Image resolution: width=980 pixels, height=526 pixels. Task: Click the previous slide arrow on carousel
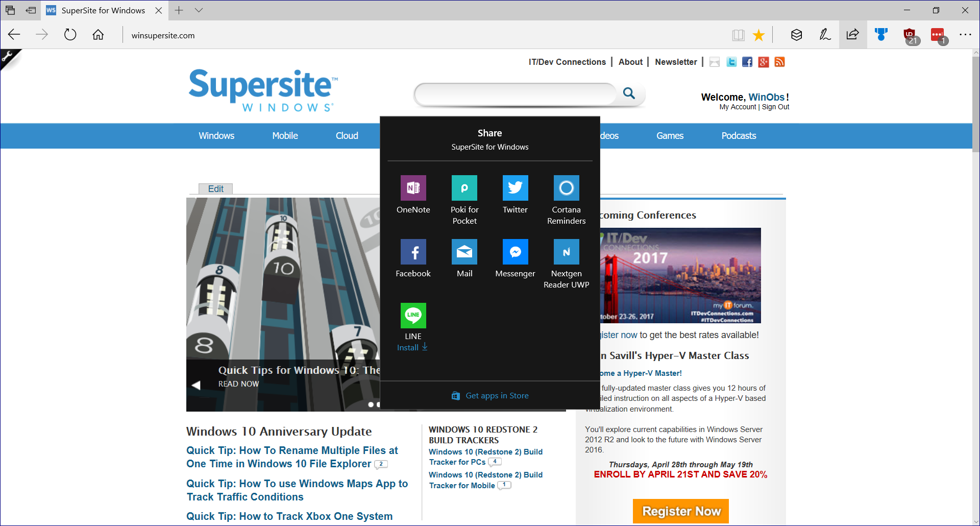196,385
